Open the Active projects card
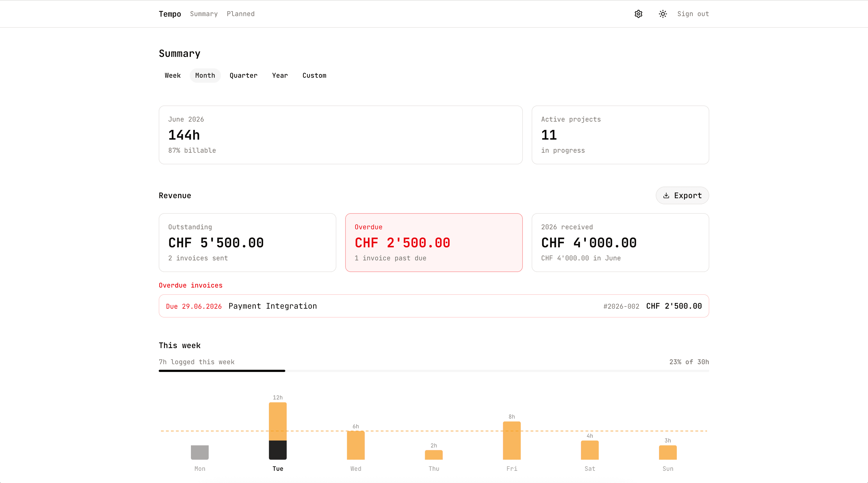 click(x=620, y=135)
